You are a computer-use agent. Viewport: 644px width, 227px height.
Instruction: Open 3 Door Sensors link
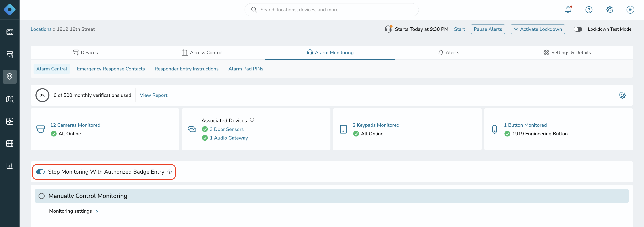[x=227, y=129]
